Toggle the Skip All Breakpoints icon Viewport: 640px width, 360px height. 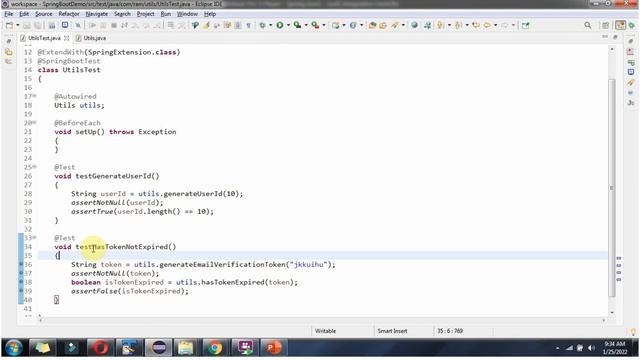tap(78, 25)
